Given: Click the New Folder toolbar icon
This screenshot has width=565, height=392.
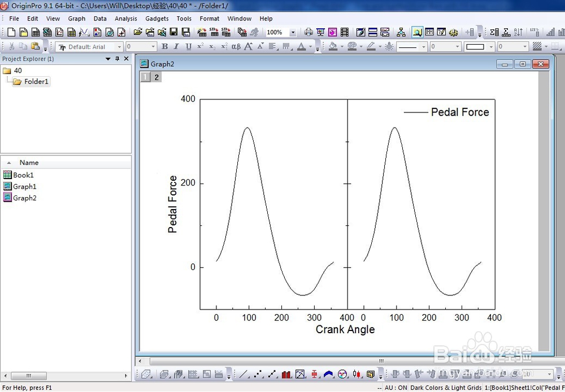Looking at the screenshot, I should tap(23, 32).
